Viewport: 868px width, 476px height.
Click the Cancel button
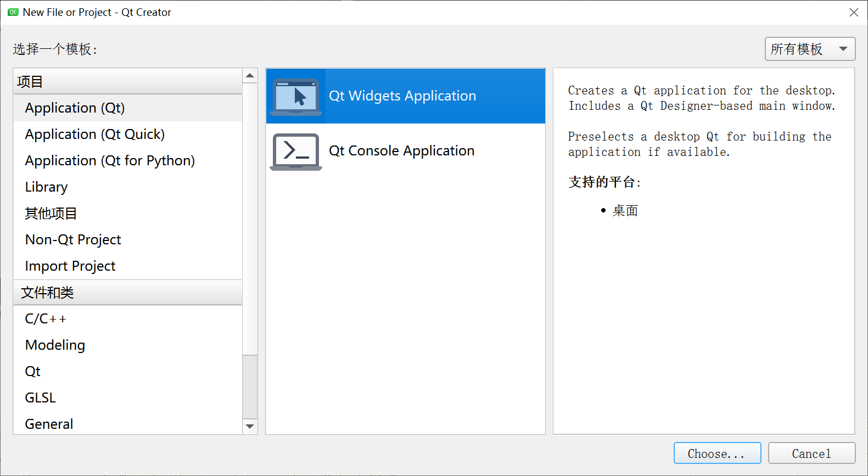coord(811,453)
